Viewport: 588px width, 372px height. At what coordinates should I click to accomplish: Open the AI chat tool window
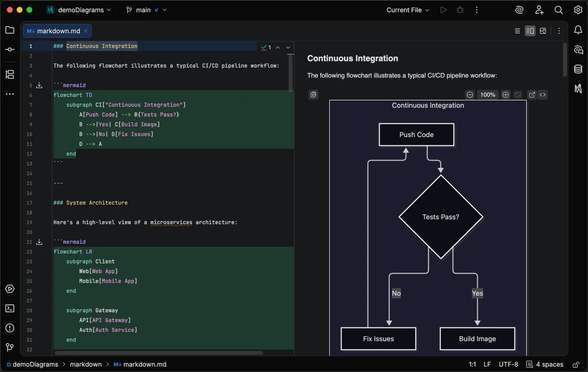[x=578, y=49]
